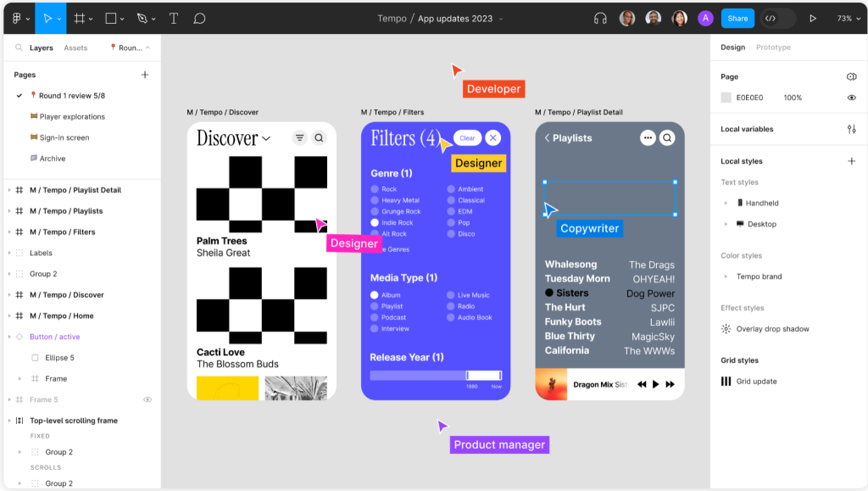Click the Share button
Screen dimensions: 868x491
pyautogui.click(x=737, y=19)
